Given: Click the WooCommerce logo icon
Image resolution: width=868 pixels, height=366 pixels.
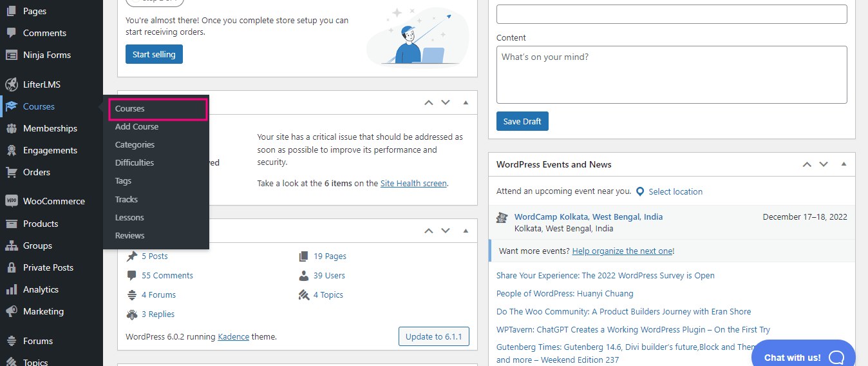Looking at the screenshot, I should click(x=11, y=201).
